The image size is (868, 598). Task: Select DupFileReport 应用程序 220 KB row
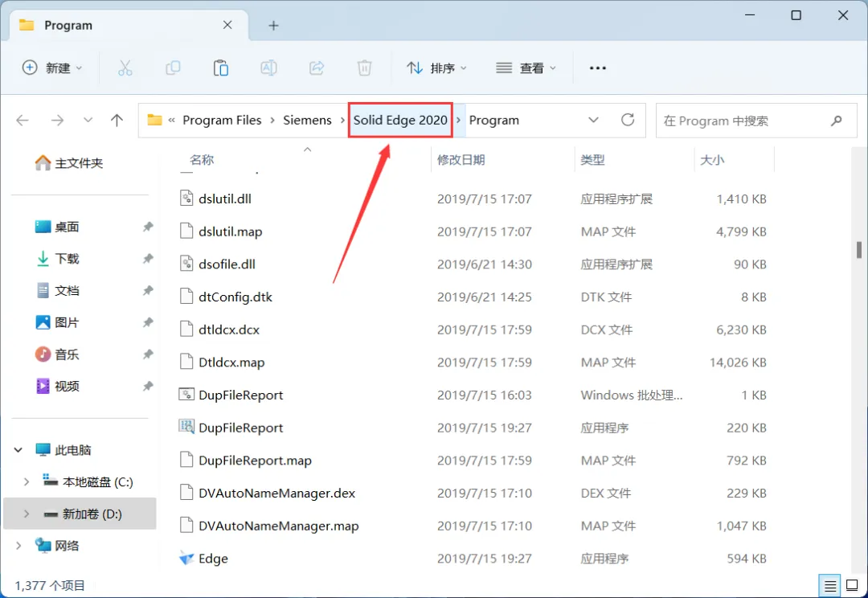(473, 428)
